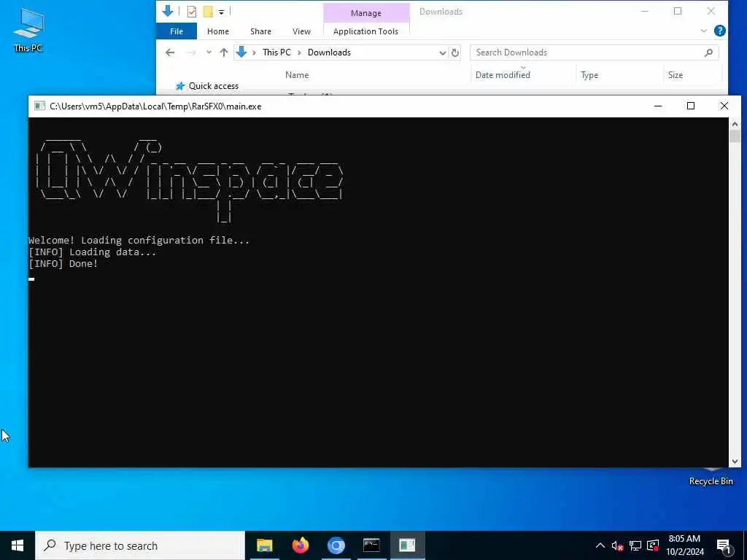The image size is (747, 560).
Task: Select the main.exe taskbar icon
Action: [x=407, y=545]
